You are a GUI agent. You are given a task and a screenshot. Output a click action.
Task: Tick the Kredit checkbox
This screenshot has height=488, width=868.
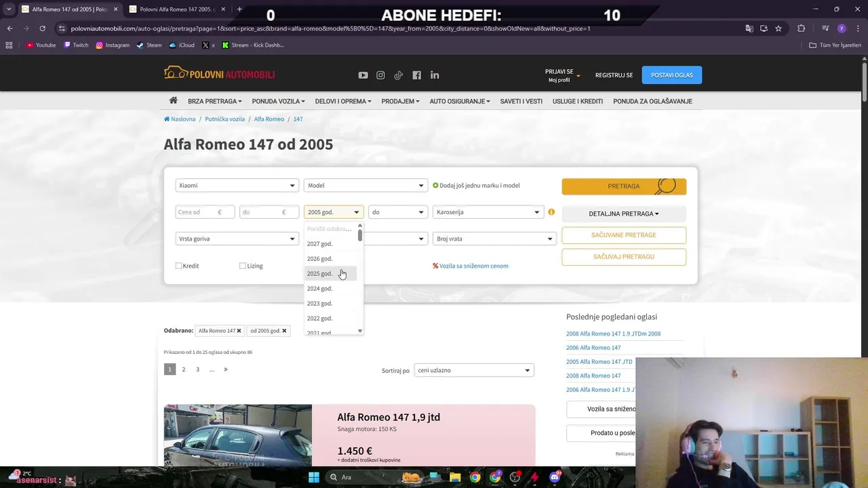(x=178, y=266)
